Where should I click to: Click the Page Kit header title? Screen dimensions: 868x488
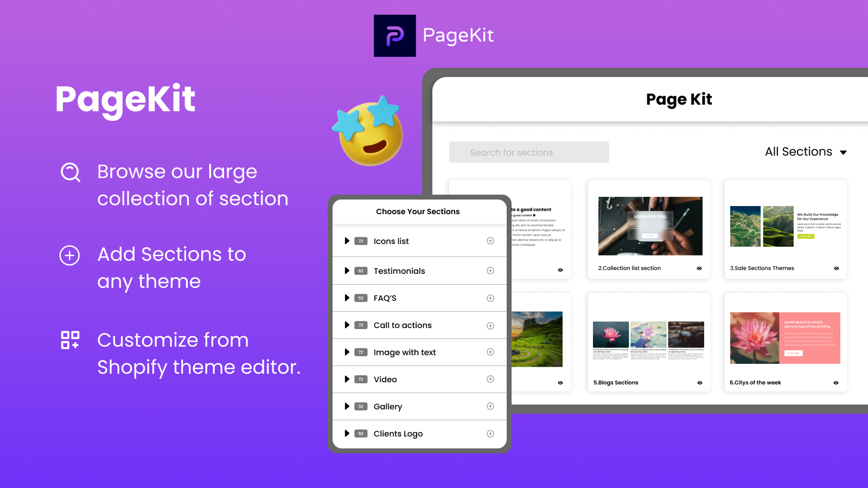pos(679,100)
